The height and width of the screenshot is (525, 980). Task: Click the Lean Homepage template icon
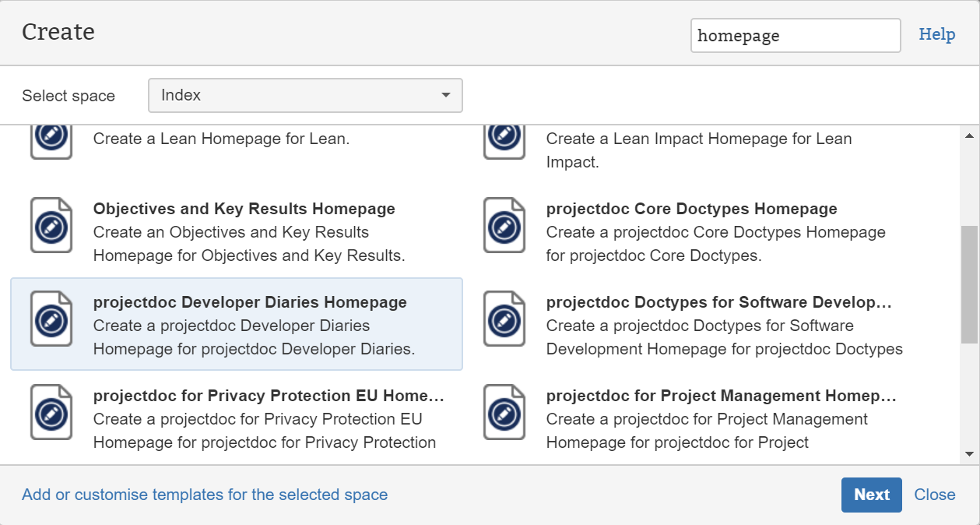(51, 138)
